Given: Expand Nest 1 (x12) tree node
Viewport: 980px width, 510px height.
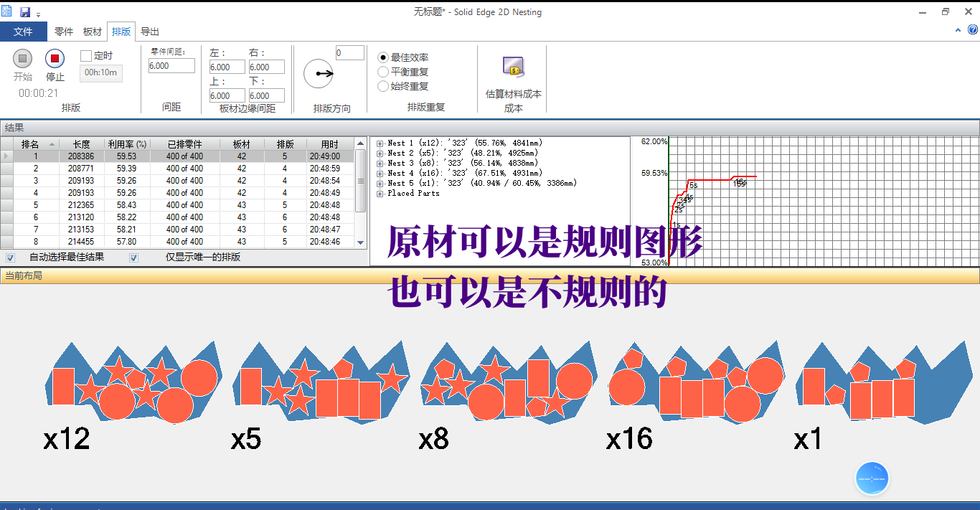Looking at the screenshot, I should click(380, 143).
